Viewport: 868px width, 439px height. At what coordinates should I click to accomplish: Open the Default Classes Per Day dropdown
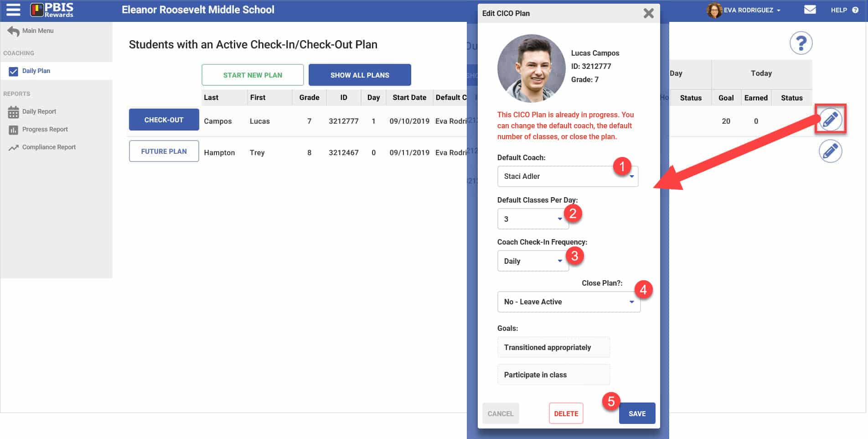click(532, 219)
